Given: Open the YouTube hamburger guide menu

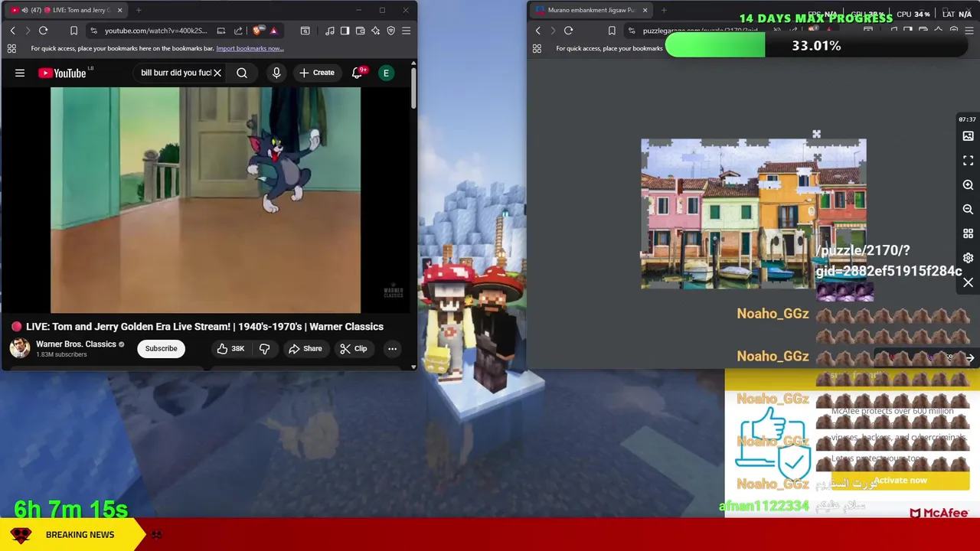Looking at the screenshot, I should (20, 73).
